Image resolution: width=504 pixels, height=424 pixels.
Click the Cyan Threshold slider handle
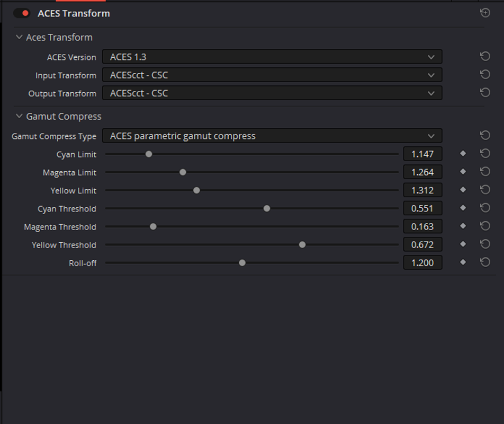pos(266,208)
